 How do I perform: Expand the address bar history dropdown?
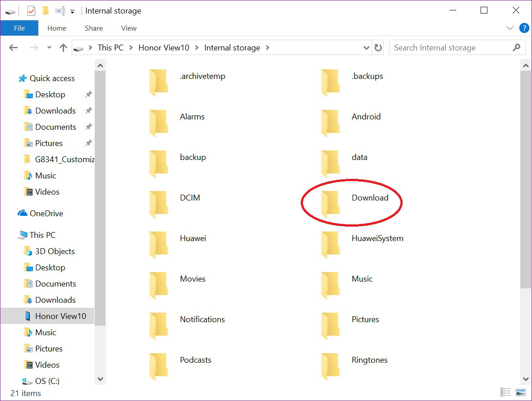(367, 48)
